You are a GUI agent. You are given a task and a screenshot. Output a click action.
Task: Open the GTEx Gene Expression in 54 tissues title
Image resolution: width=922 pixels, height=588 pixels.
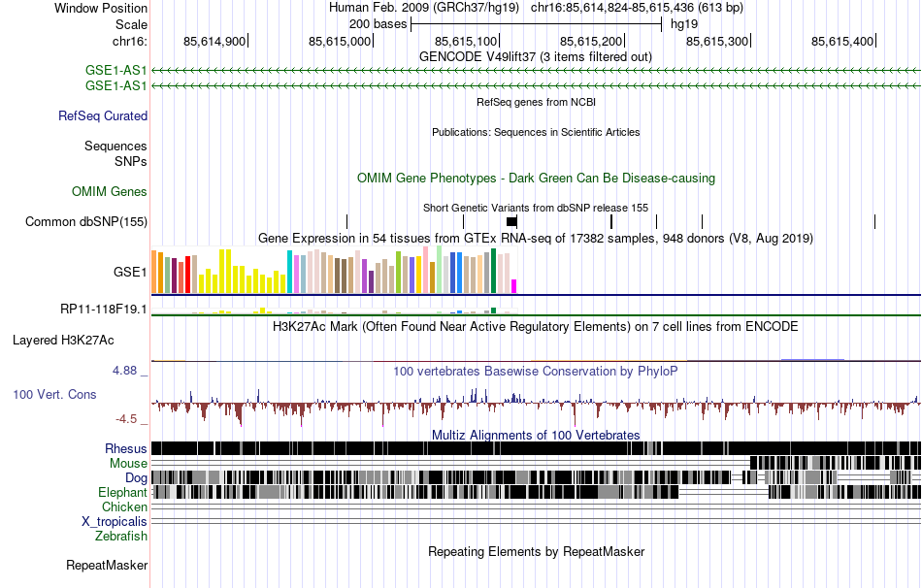(x=536, y=238)
